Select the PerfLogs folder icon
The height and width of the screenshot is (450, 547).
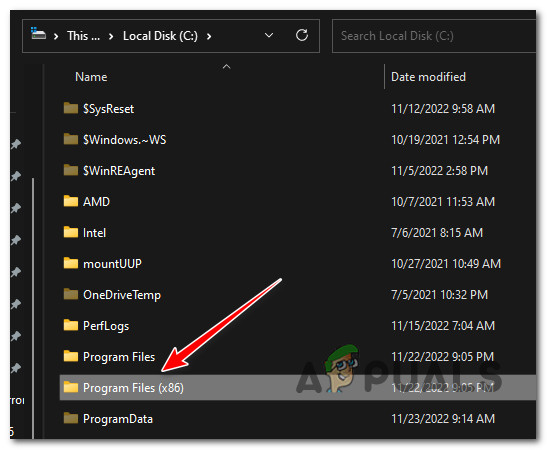[71, 325]
